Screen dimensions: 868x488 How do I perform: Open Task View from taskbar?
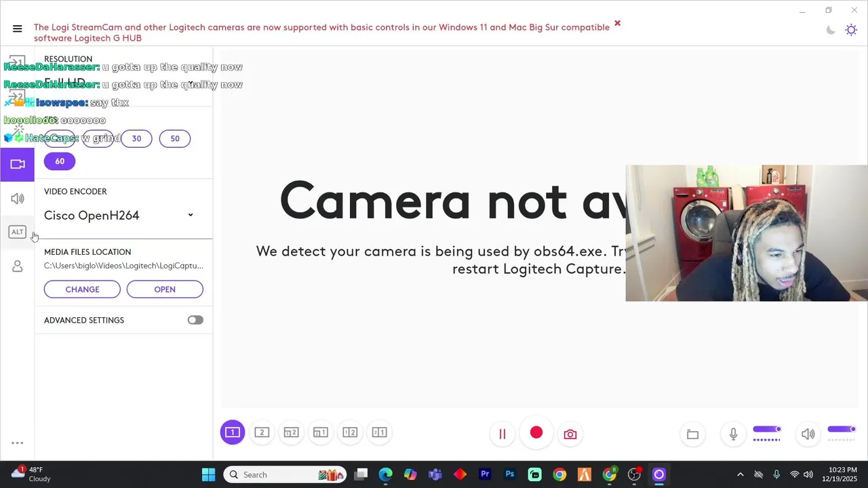click(x=361, y=474)
